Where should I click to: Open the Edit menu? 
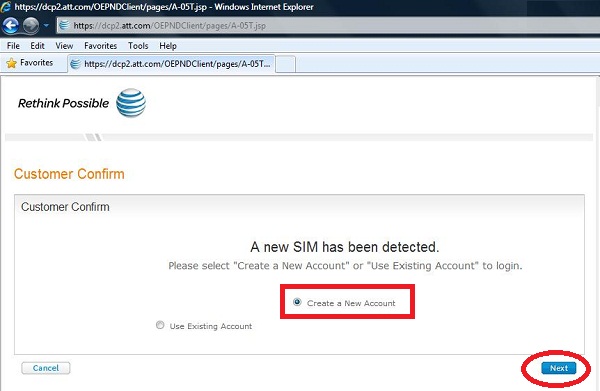pos(38,46)
